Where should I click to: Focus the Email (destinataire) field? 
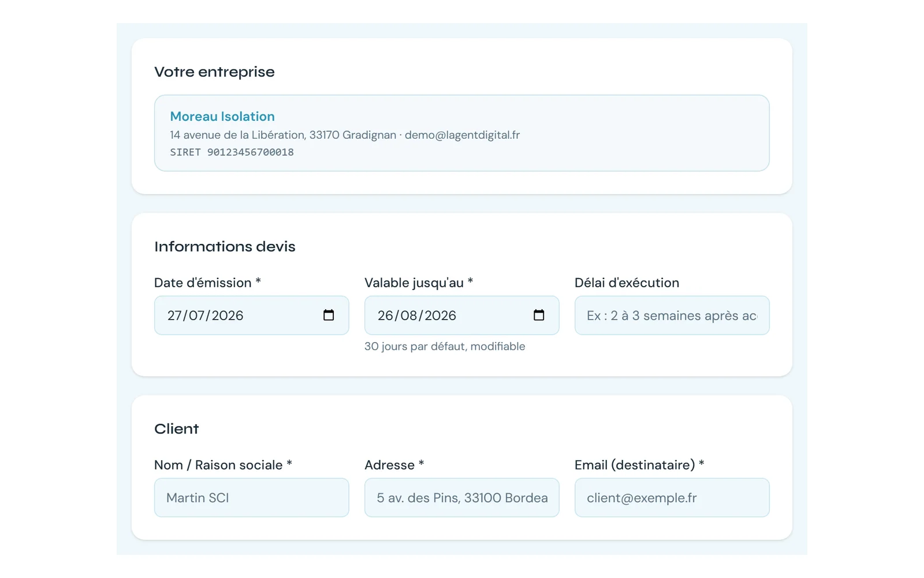point(672,497)
